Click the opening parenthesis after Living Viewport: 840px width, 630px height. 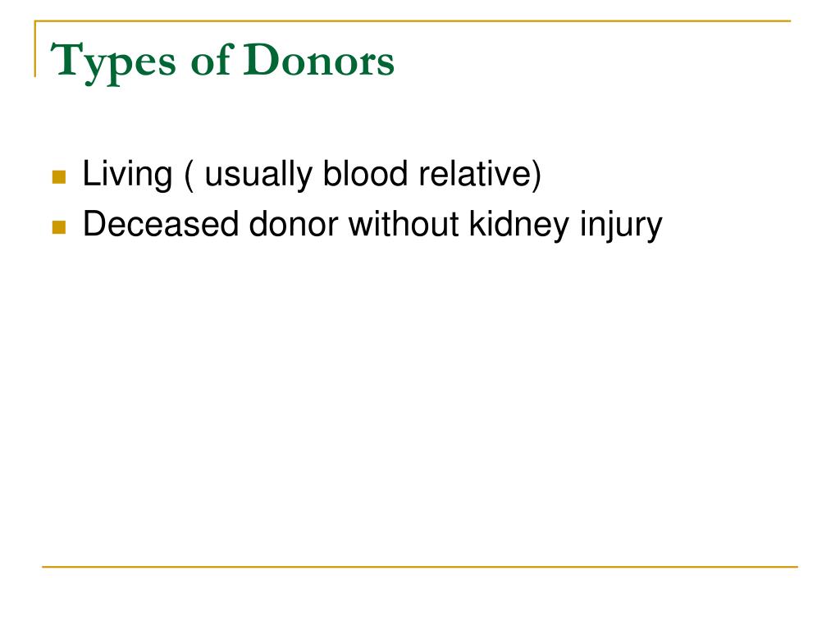189,175
